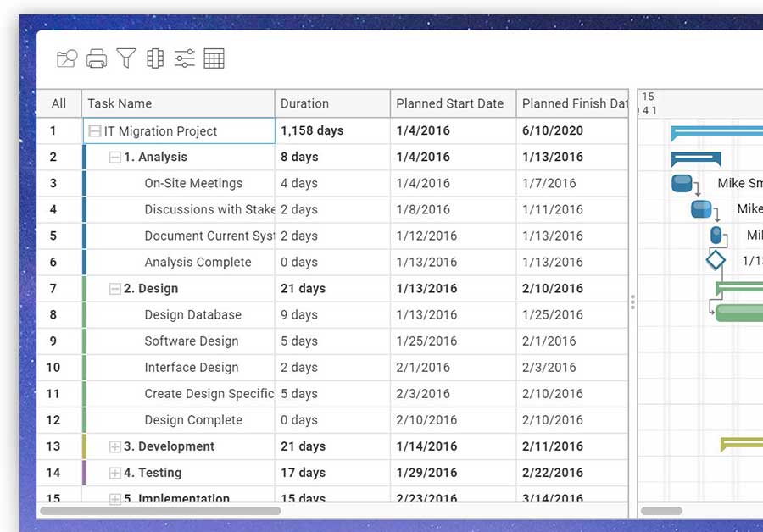Collapse the IT Migration Project node

95,130
